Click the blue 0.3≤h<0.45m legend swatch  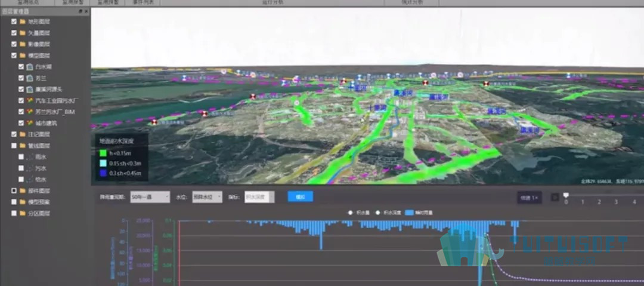(x=103, y=173)
